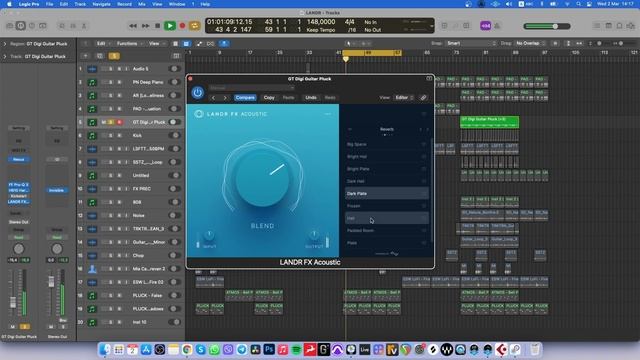Click the add track plus button

point(86,56)
